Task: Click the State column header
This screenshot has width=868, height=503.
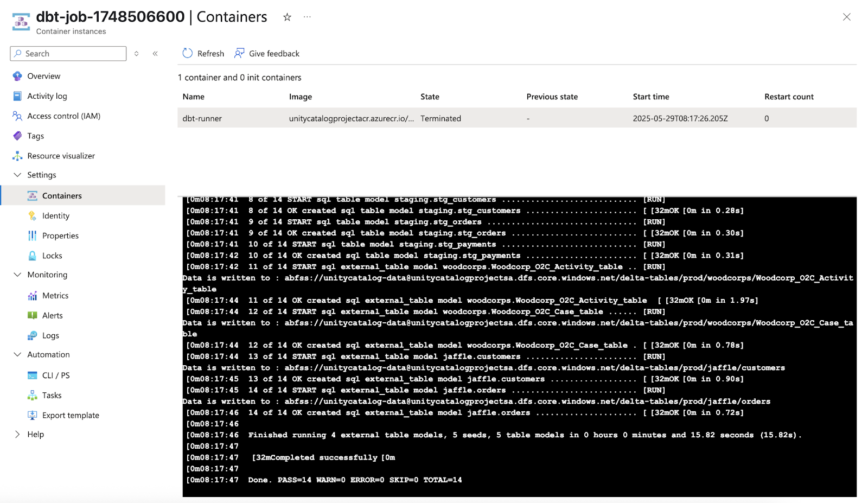Action: point(430,97)
